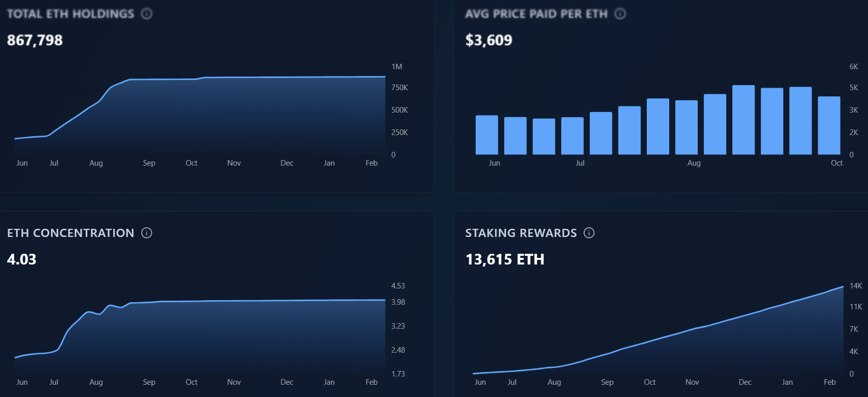Select the tallest bar in the Avg Price chart
Image resolution: width=868 pixels, height=397 pixels.
coord(743,120)
